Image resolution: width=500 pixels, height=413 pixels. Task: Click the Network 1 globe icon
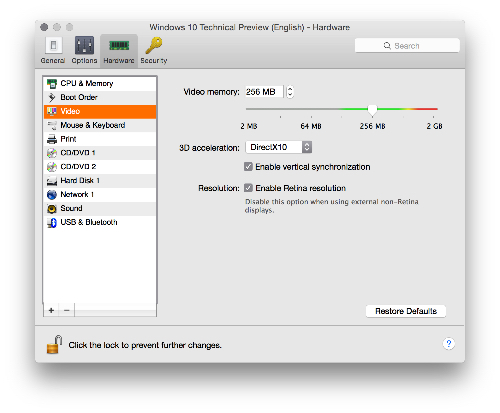tap(52, 195)
